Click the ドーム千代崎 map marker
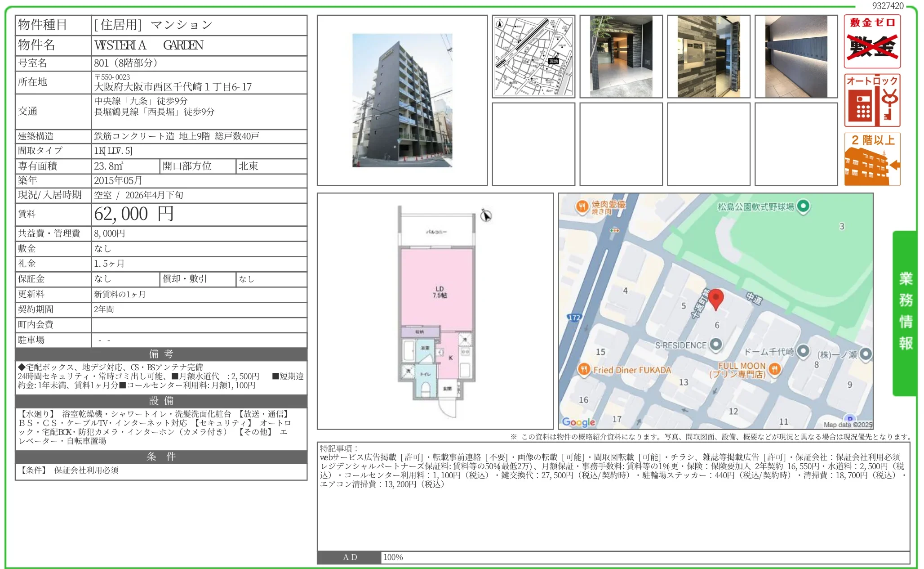Screen dimensions: 924x569 803,351
